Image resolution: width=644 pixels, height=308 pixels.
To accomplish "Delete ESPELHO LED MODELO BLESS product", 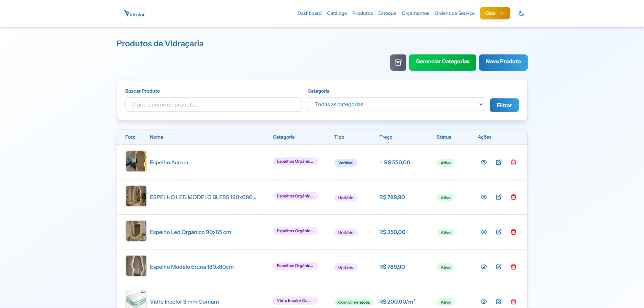I will point(514,197).
